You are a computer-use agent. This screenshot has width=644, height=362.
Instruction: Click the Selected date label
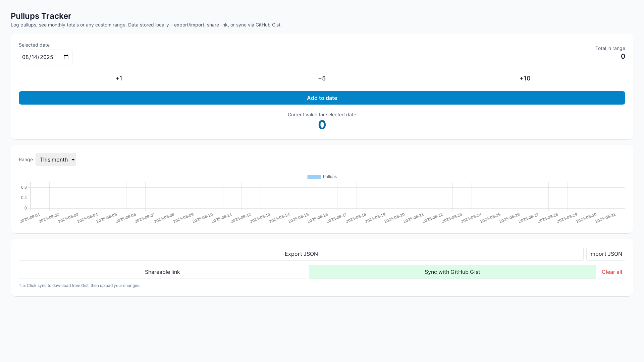point(34,45)
